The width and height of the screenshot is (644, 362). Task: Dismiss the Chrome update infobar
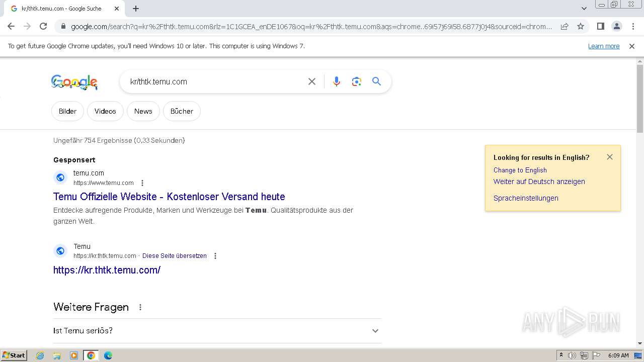pos(632,46)
